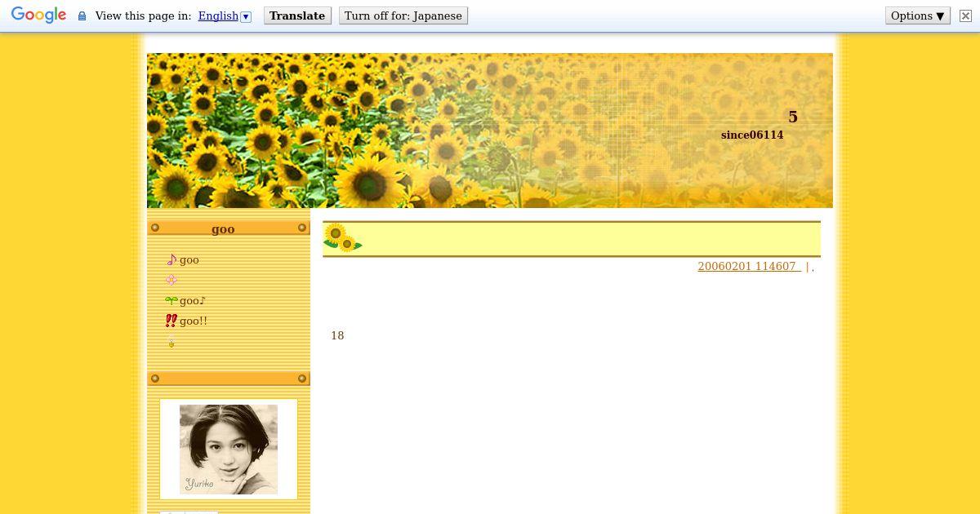
Task: Click the goo sidebar section header
Action: click(229, 228)
